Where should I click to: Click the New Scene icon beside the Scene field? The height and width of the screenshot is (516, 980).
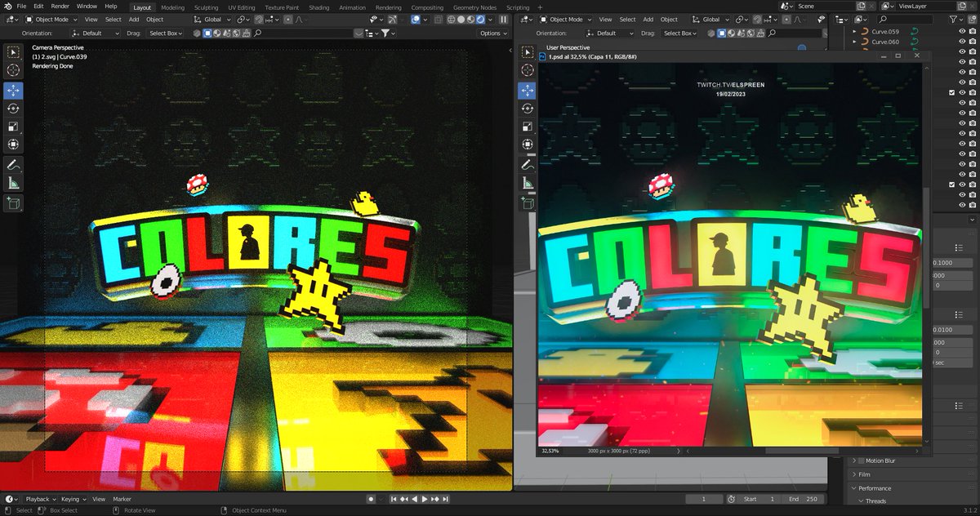(862, 6)
